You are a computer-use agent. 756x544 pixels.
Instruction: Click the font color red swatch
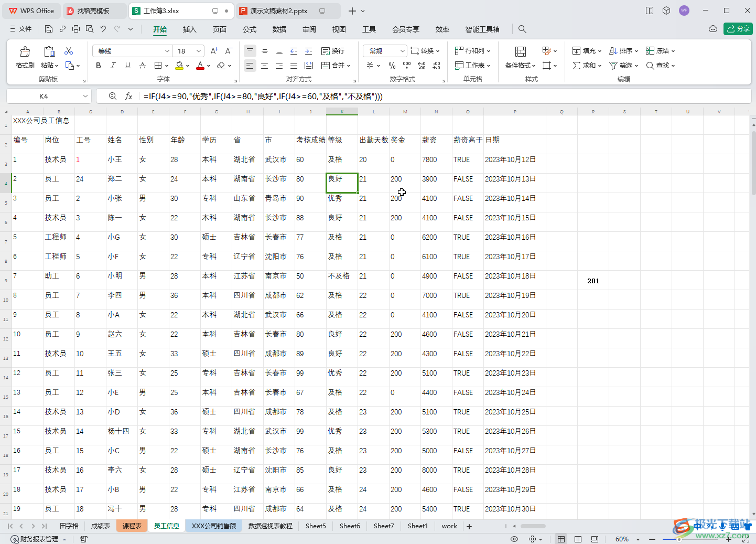(200, 66)
